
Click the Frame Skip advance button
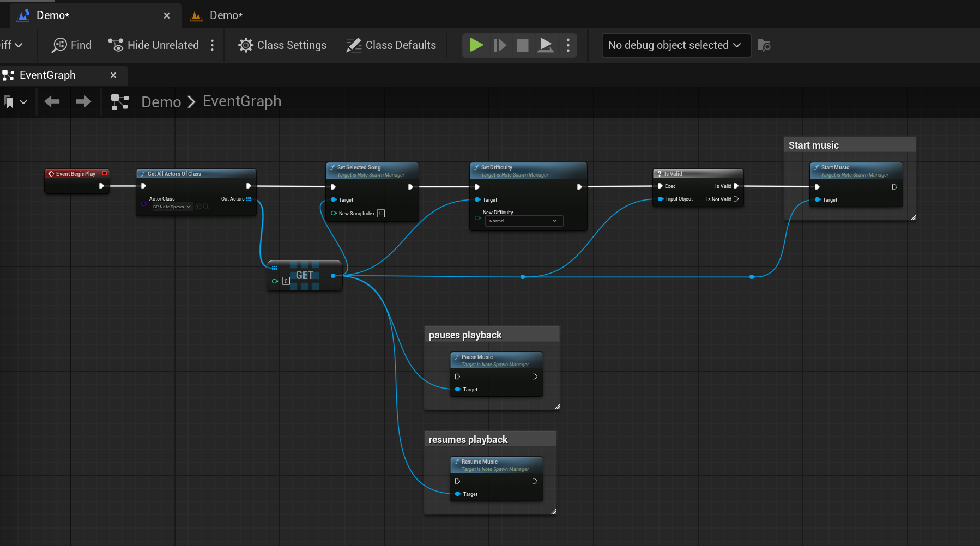(500, 45)
